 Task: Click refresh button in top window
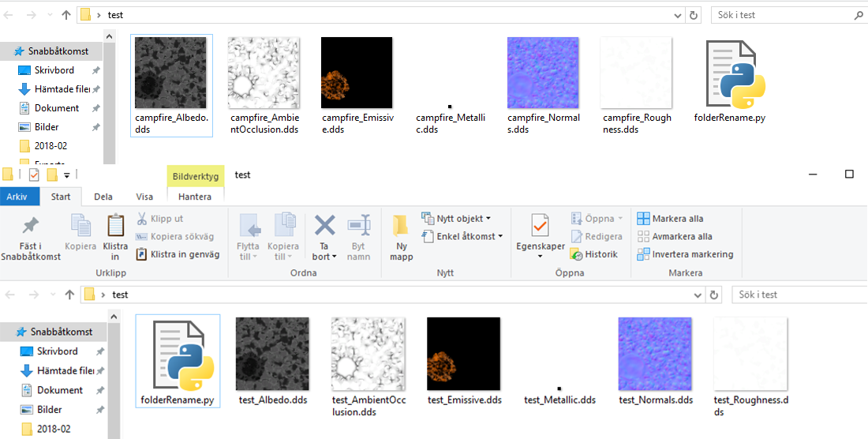click(693, 15)
